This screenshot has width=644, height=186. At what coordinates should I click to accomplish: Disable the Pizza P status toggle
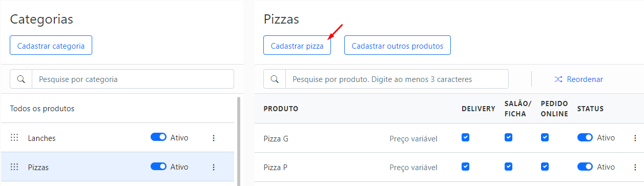tap(585, 167)
